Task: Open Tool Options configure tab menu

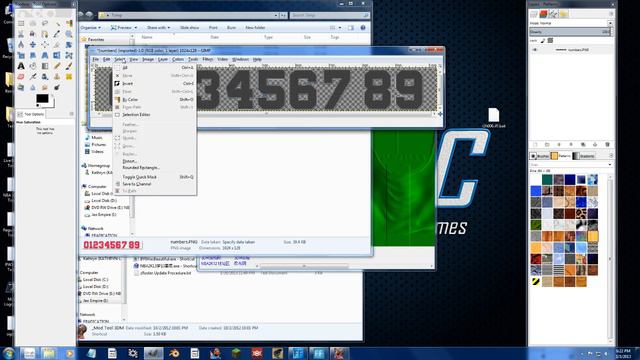Action: click(71, 114)
